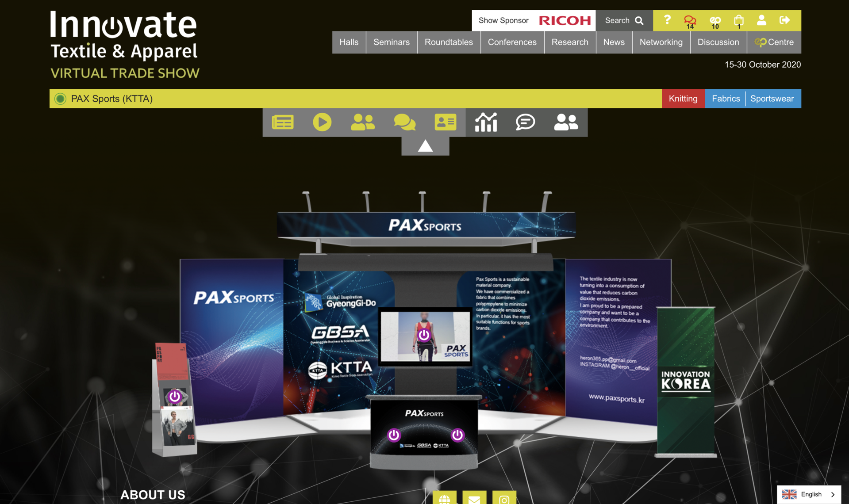849x504 pixels.
Task: Click the 15-30 October 2020 date text
Action: pos(762,65)
